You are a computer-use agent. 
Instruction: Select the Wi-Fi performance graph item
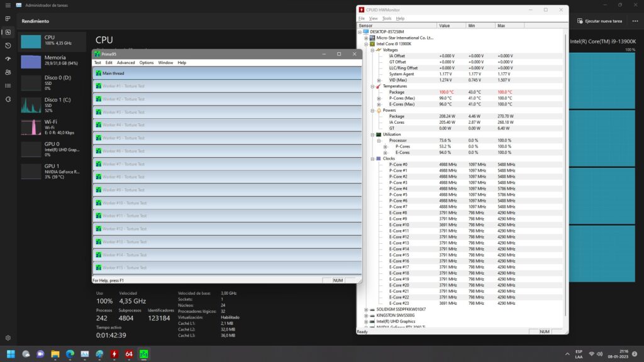pos(53,126)
